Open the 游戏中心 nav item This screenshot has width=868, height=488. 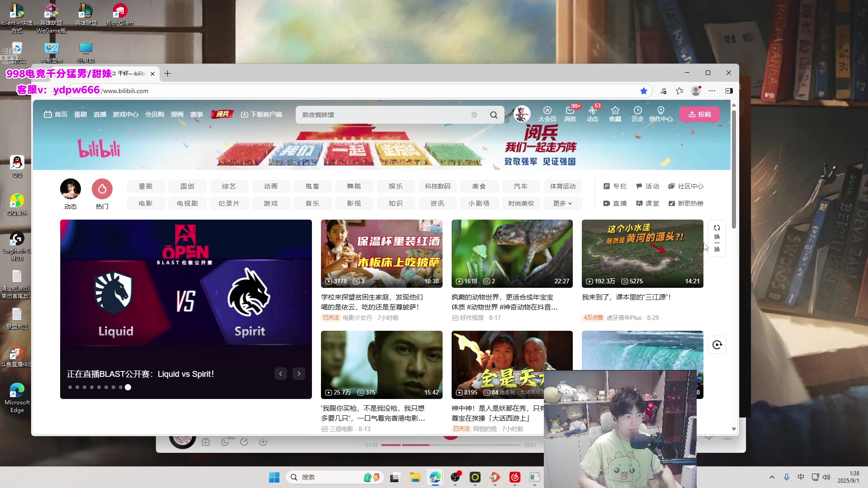tap(126, 114)
